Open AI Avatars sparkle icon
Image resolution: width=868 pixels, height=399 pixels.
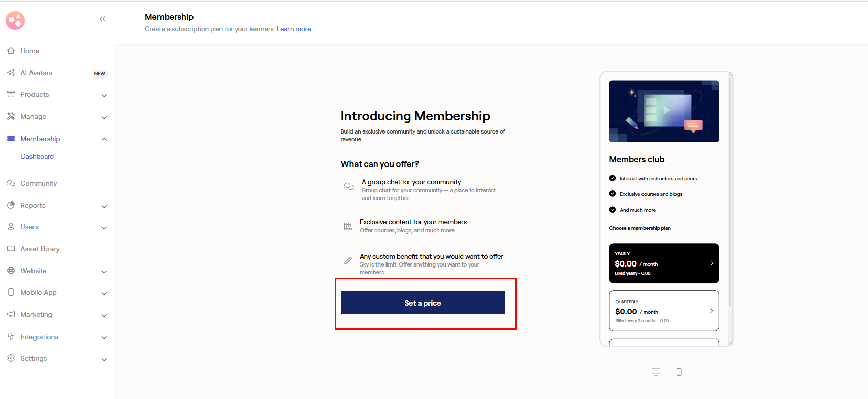point(11,73)
